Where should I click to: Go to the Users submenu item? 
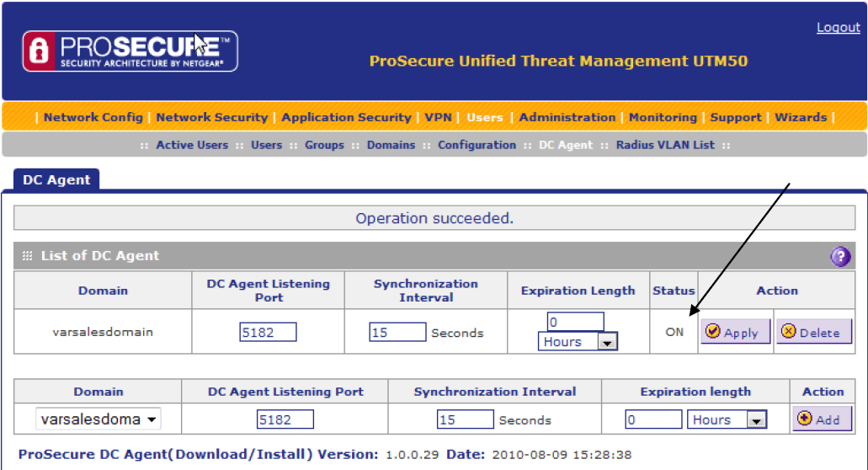[x=266, y=145]
